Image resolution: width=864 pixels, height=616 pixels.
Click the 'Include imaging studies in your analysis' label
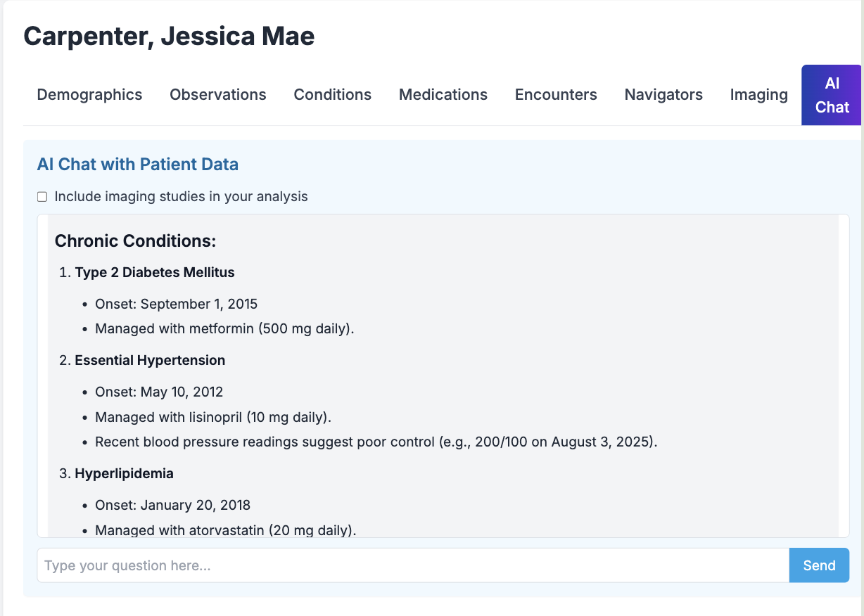(181, 197)
